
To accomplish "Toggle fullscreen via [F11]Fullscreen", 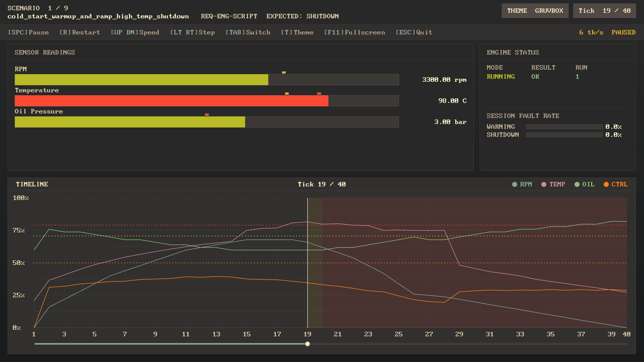I will coord(354,32).
